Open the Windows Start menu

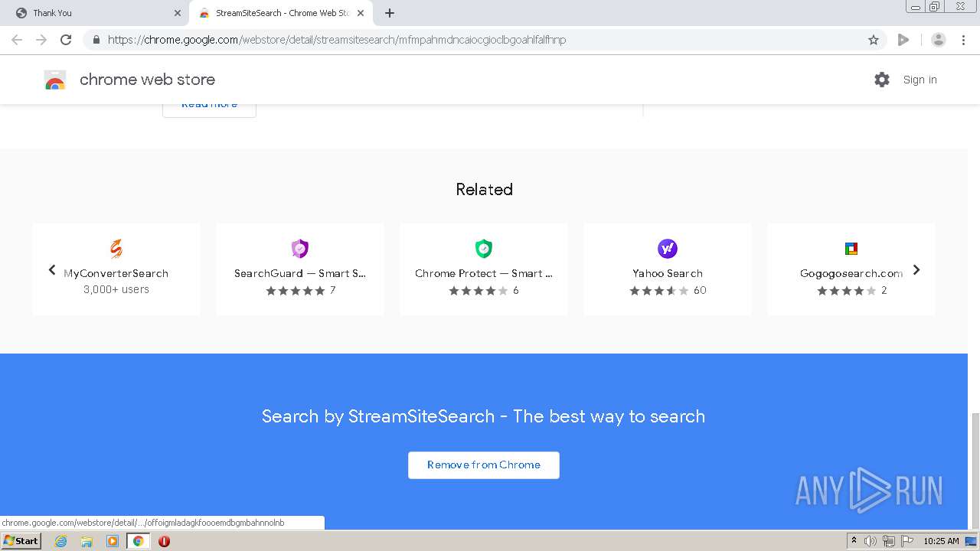[x=21, y=541]
